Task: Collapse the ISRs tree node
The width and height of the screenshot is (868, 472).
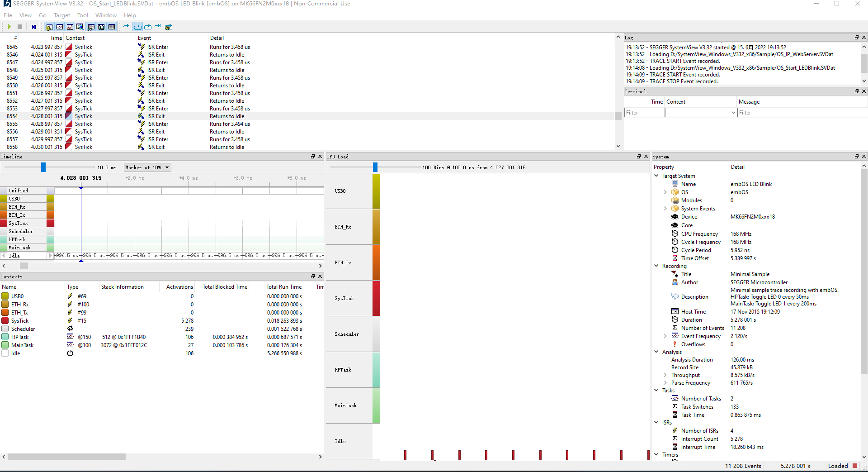Action: click(x=656, y=422)
